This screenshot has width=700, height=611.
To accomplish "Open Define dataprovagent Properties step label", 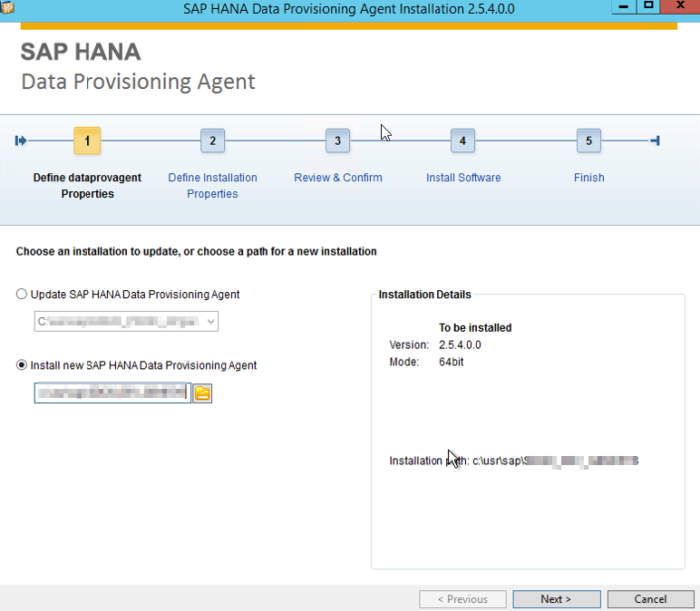I will 87,186.
